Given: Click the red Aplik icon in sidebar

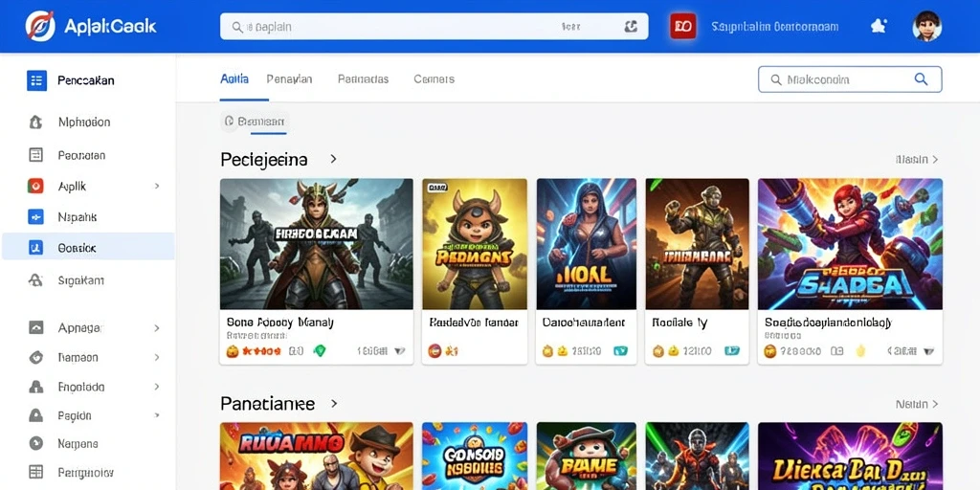Looking at the screenshot, I should [35, 186].
